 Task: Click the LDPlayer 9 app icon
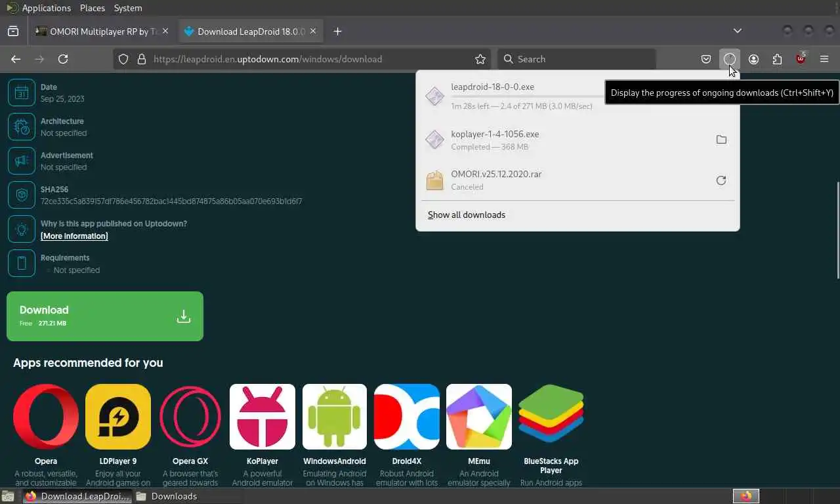tap(118, 417)
